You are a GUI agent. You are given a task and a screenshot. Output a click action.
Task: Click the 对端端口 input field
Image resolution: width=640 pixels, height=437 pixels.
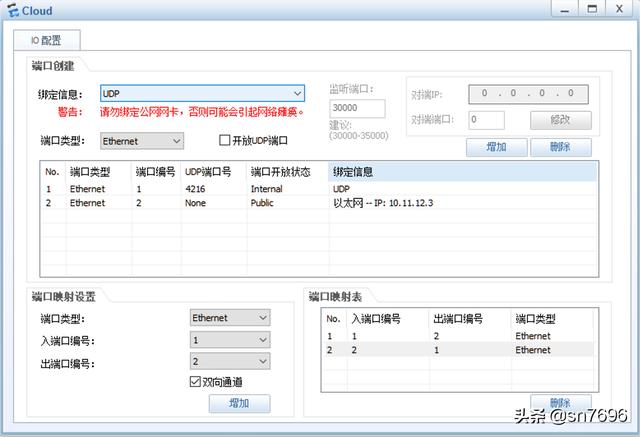click(x=486, y=120)
